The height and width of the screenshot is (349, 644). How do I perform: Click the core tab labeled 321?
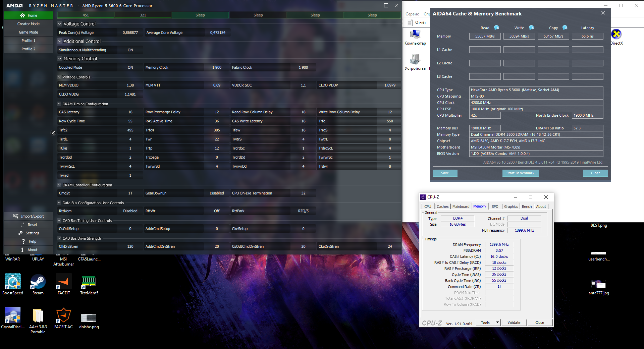click(143, 15)
